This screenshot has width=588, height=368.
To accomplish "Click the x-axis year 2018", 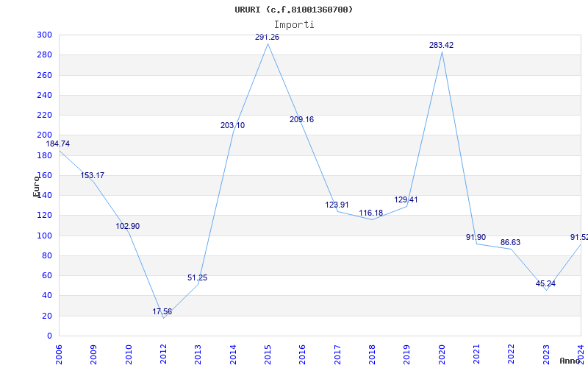I will tap(372, 355).
